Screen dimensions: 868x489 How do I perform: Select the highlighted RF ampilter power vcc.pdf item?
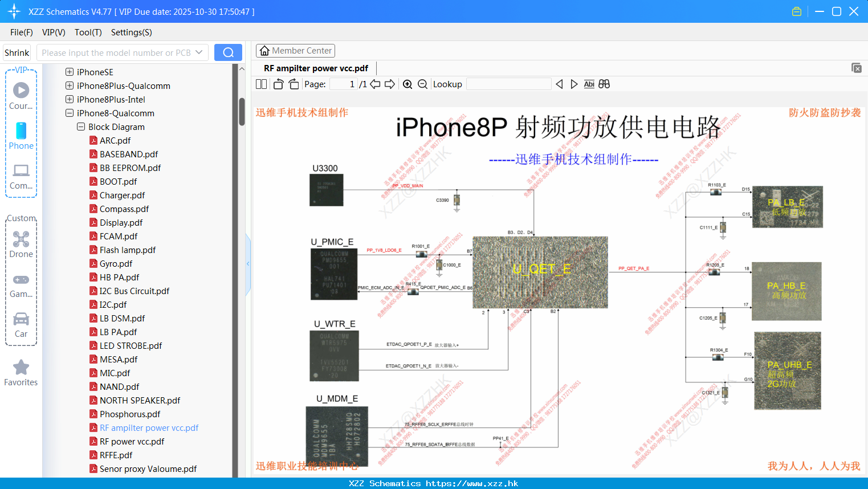point(149,427)
